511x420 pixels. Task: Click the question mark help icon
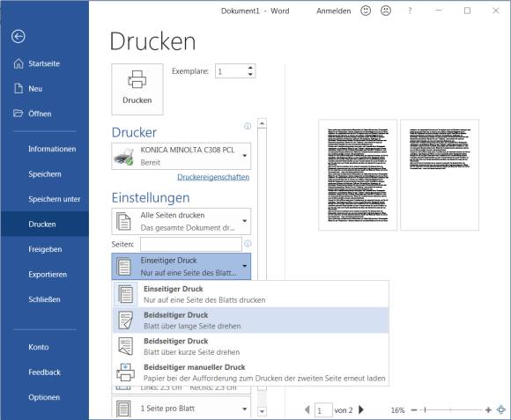[410, 11]
